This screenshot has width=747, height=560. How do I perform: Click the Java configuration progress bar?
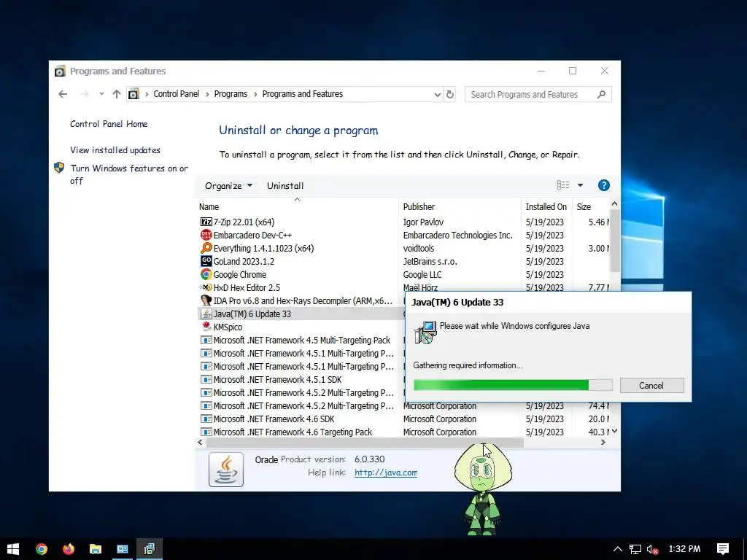[513, 385]
